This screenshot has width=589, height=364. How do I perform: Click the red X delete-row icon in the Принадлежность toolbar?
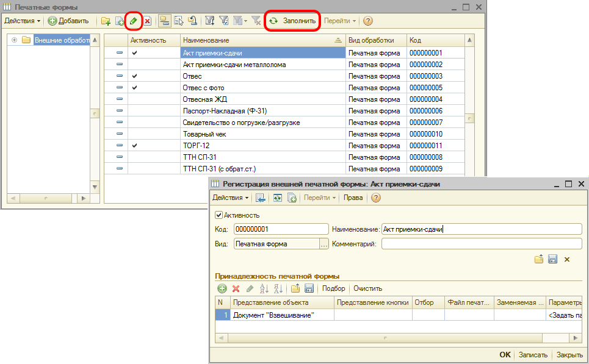236,288
